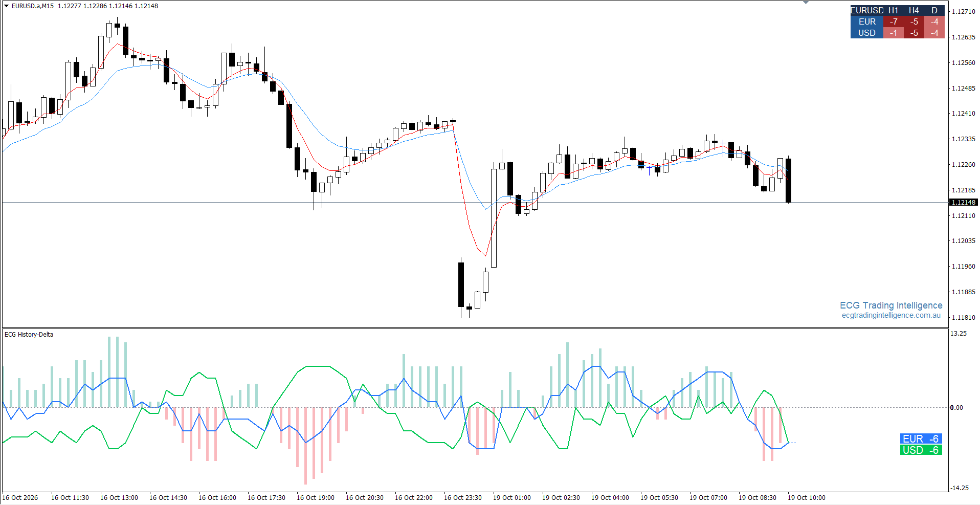Screen dimensions: 980x505
Task: Click the 1.11810 price on the axis
Action: coord(963,318)
